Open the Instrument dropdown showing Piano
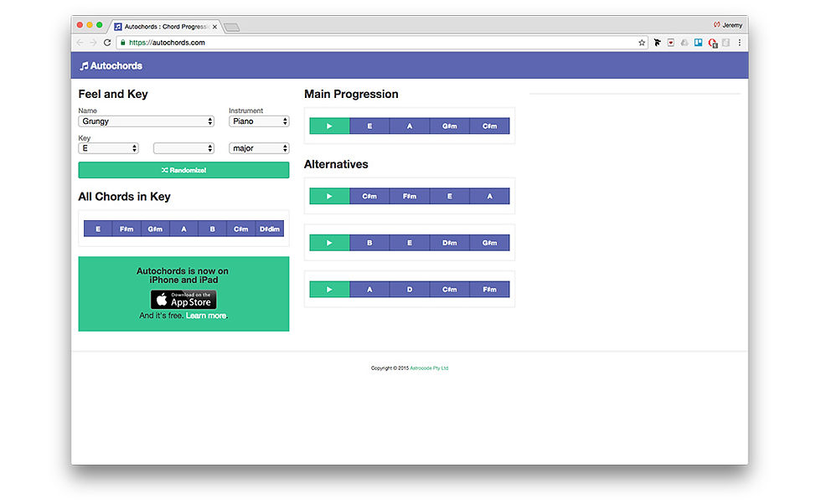This screenshot has height=504, width=821. pos(259,121)
